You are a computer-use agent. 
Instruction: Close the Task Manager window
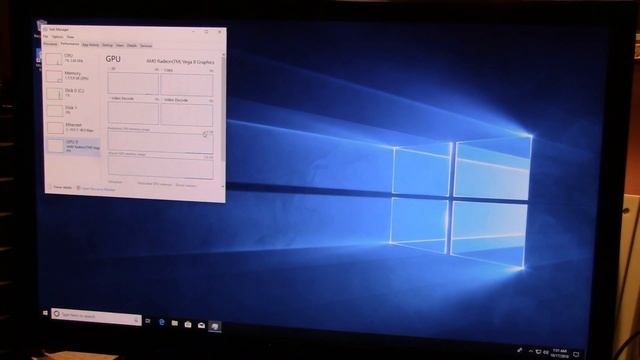220,31
